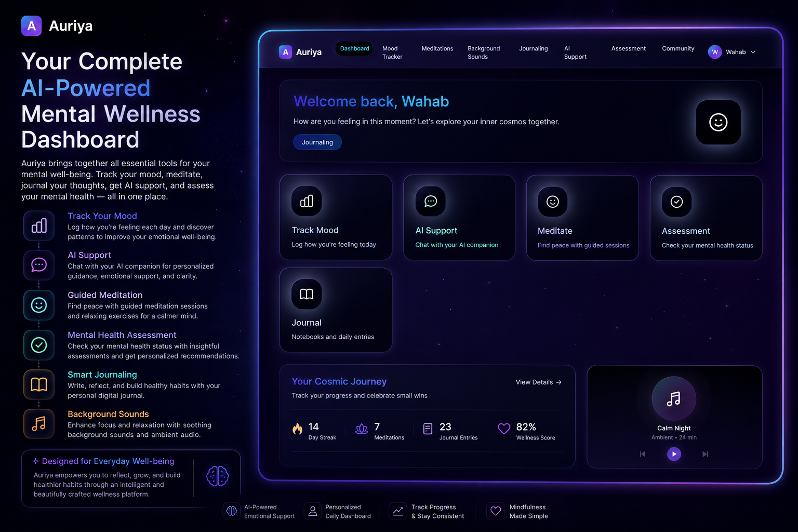The height and width of the screenshot is (532, 798).
Task: Open the Background Sounds tab
Action: click(484, 52)
